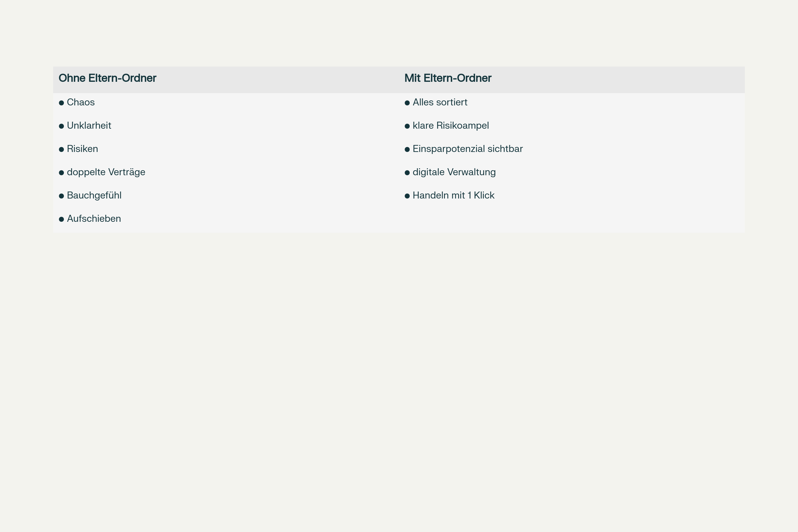Click the bullet before 'doppelte Verträge'
Viewport: 798px width, 532px height.
(x=62, y=173)
